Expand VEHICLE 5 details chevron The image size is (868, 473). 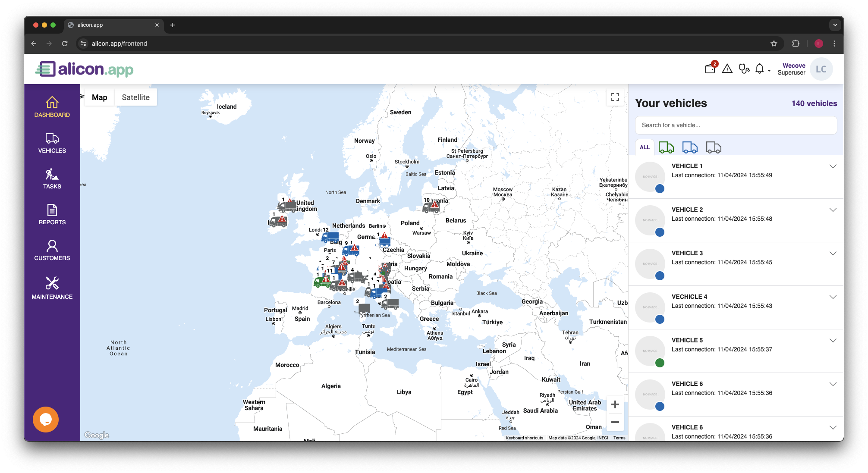(833, 341)
